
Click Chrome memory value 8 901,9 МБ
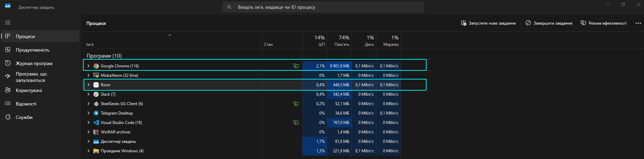(340, 66)
